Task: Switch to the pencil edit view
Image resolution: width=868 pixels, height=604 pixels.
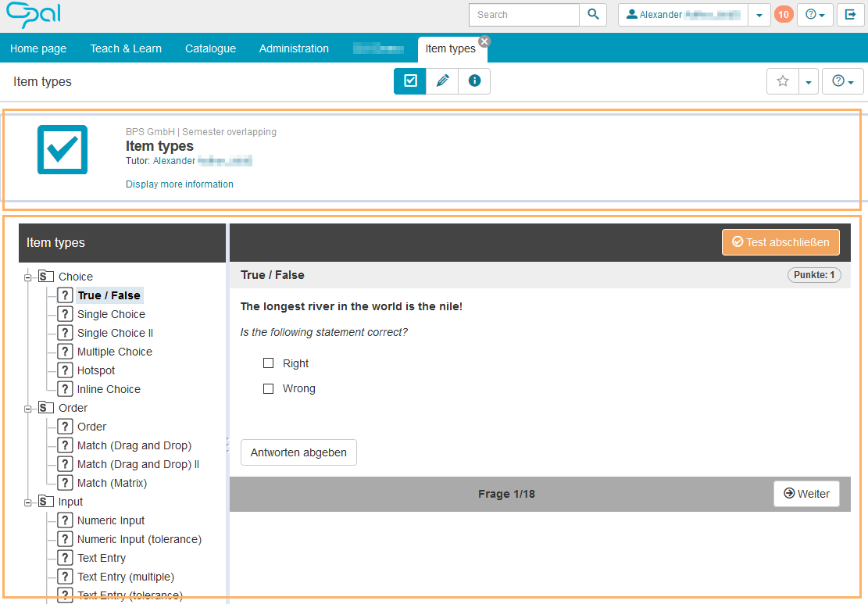Action: [442, 81]
